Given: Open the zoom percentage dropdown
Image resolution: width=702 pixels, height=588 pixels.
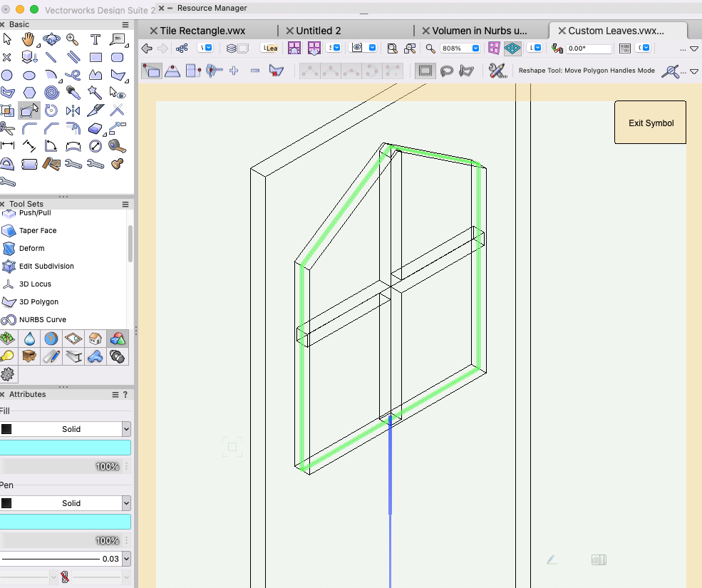Looking at the screenshot, I should coord(475,48).
